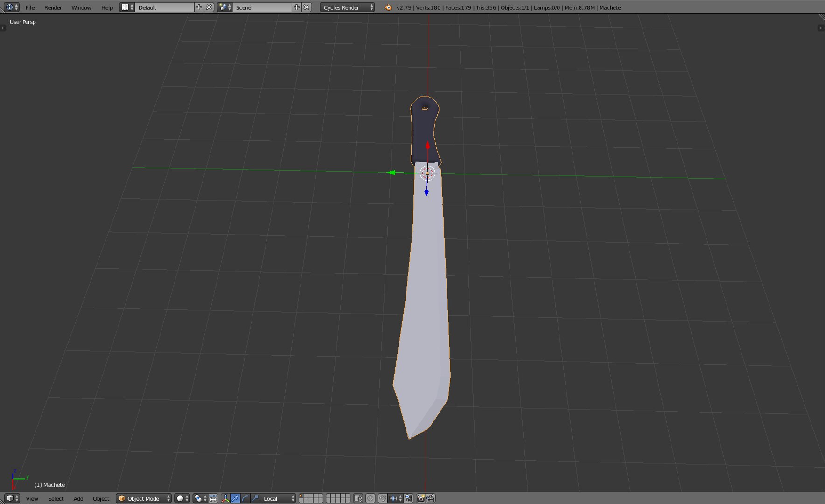Click the Default screen layout name field

164,7
